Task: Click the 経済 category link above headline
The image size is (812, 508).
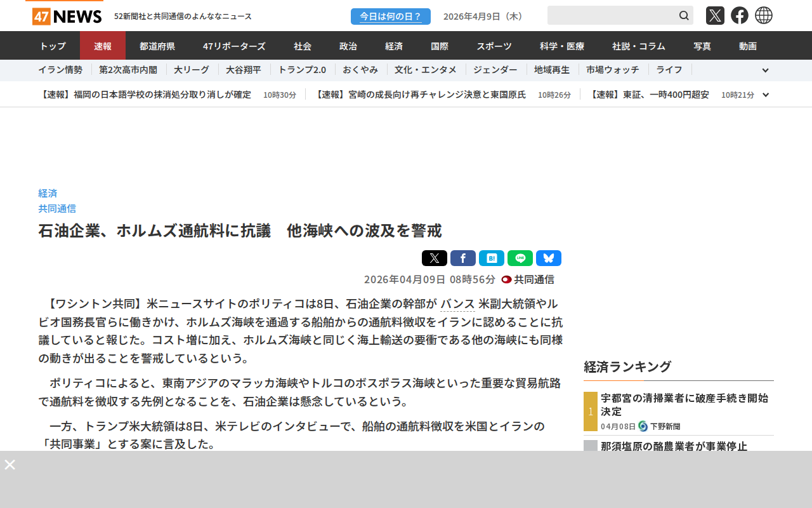Action: coord(48,193)
